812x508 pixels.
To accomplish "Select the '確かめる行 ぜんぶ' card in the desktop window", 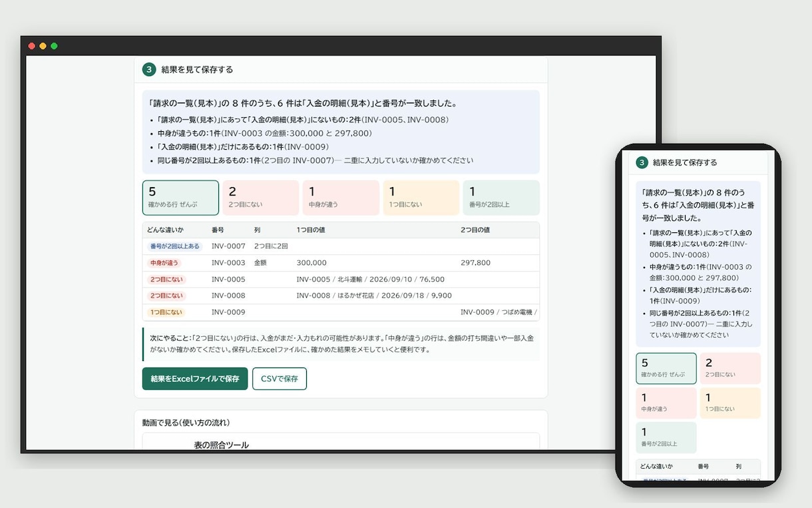I will 180,198.
